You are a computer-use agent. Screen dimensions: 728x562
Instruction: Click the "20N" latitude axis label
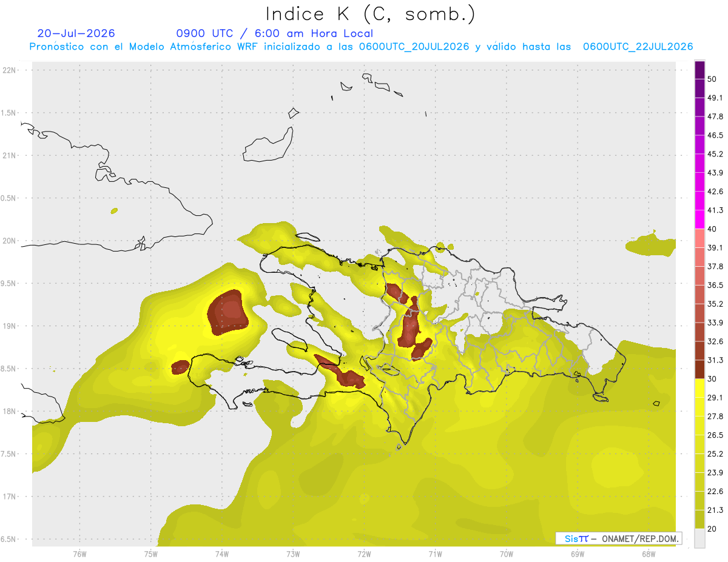coord(10,241)
